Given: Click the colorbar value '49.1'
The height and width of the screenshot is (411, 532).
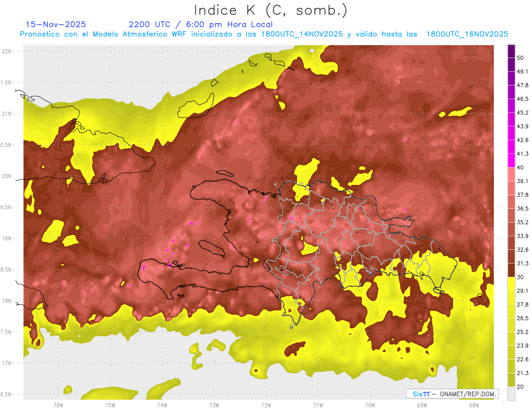Looking at the screenshot, I should tap(522, 71).
